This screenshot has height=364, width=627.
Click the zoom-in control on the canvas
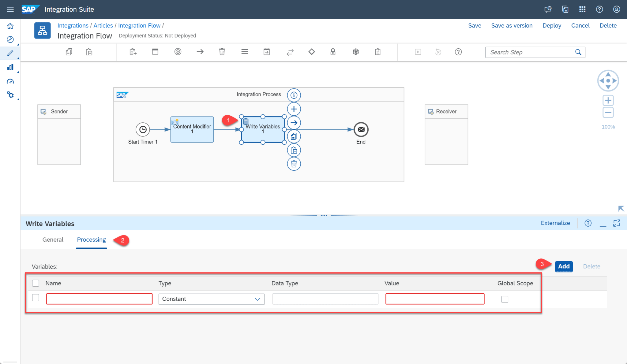click(608, 100)
